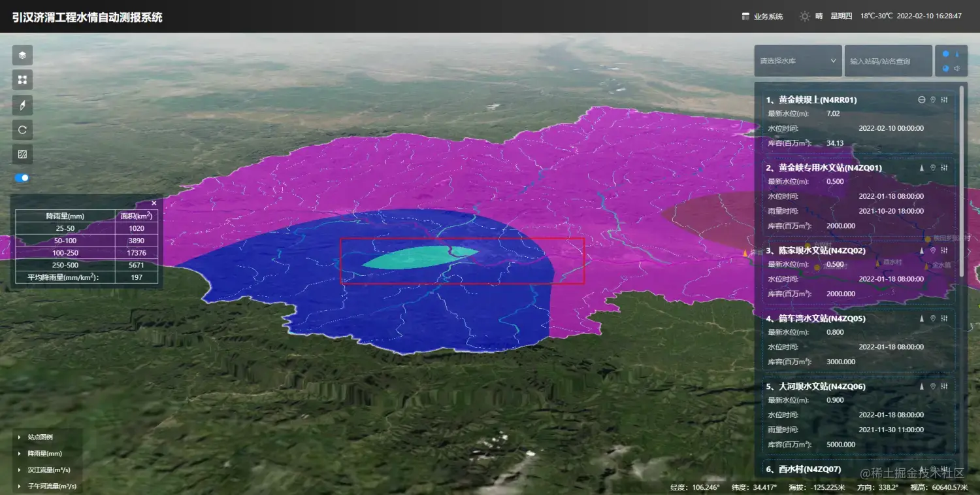Select station 1、黄金峡坝上(N4RR01)
980x495 pixels.
(811, 100)
